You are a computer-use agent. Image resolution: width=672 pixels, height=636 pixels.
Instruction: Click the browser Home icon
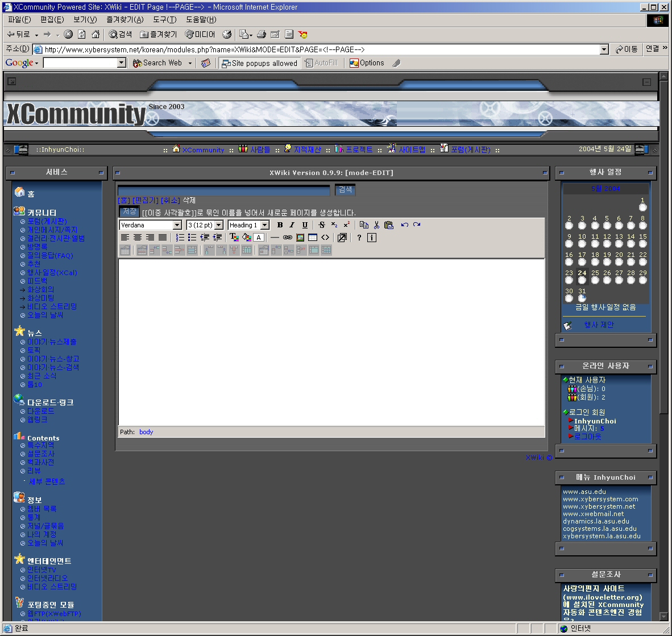pyautogui.click(x=96, y=35)
